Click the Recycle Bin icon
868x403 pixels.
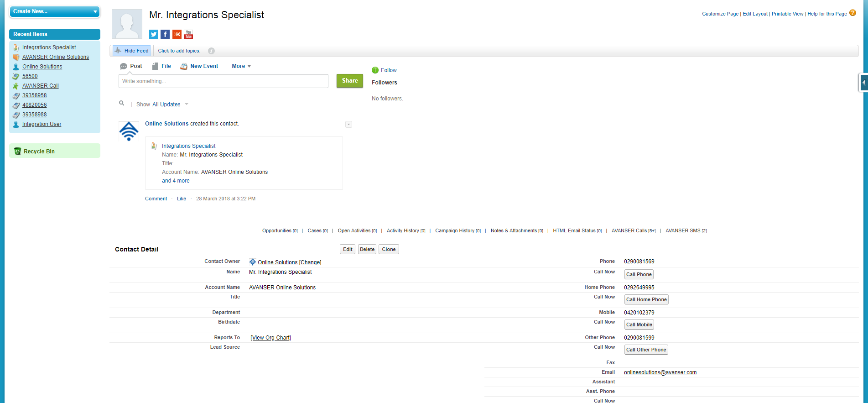coord(17,151)
